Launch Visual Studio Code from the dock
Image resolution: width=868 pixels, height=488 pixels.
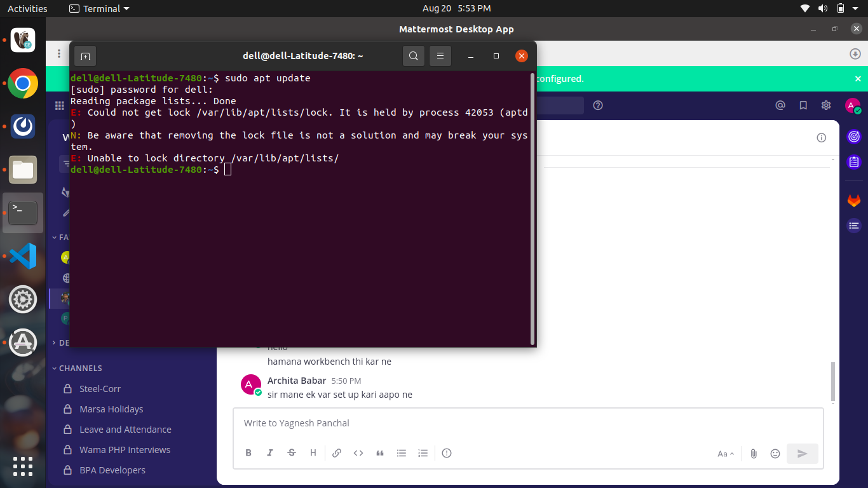point(23,256)
